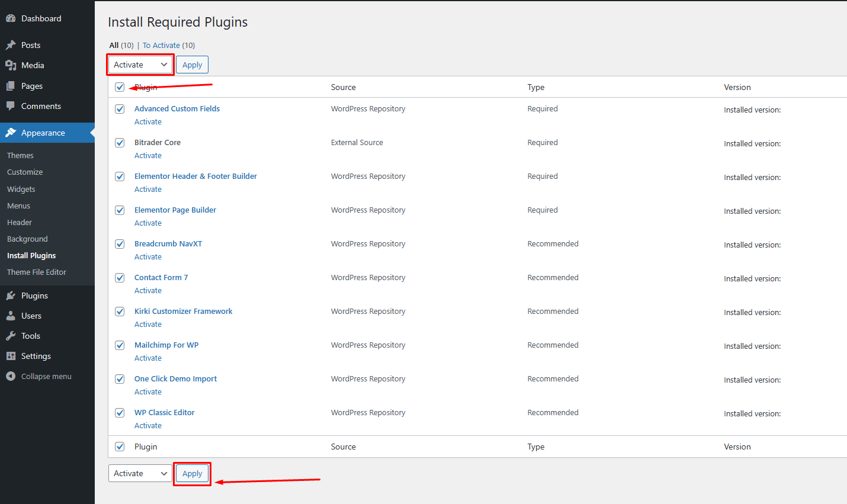Click Activate link under Elementor Page Builder
The image size is (847, 504).
click(148, 223)
